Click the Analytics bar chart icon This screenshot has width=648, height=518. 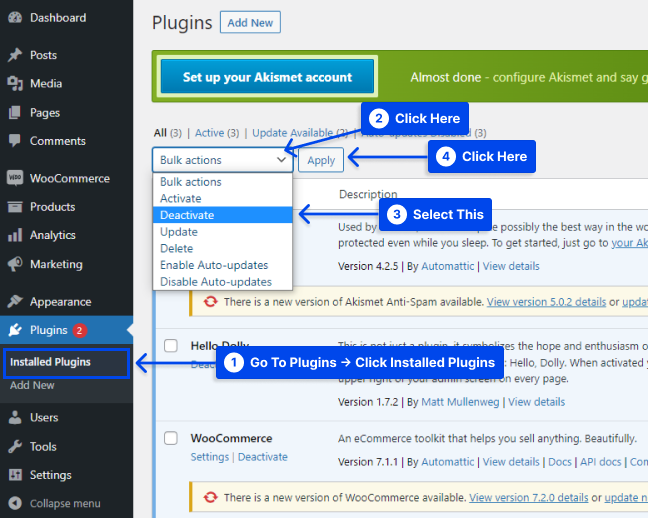coord(15,235)
